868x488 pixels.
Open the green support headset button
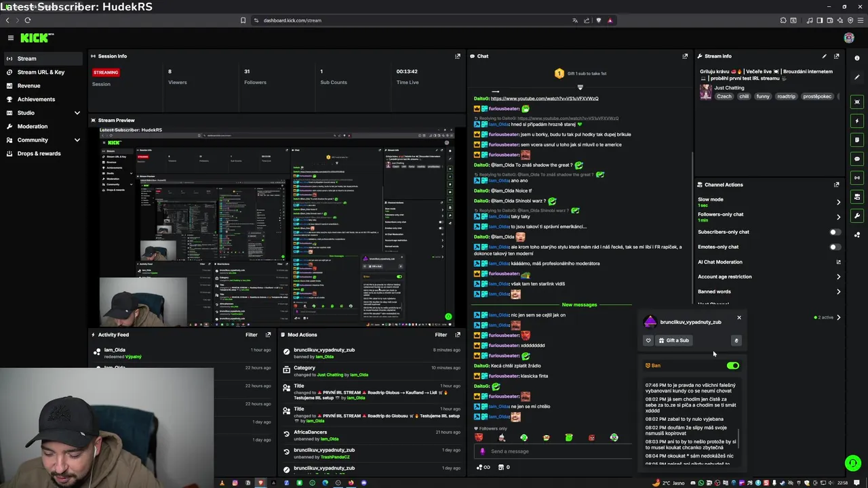tap(853, 463)
